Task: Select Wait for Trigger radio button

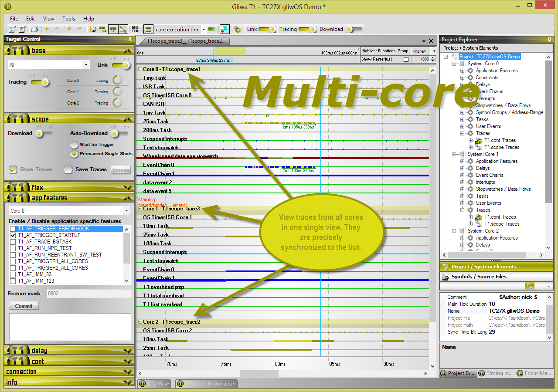Action: (74, 145)
